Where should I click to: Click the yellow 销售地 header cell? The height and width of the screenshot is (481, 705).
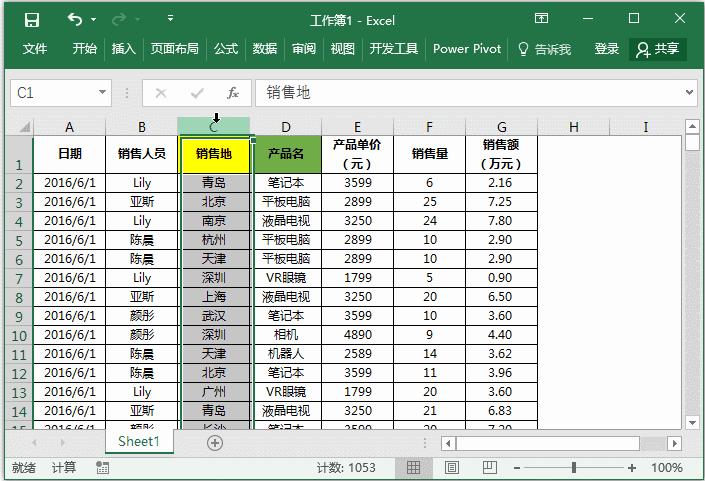click(x=215, y=155)
